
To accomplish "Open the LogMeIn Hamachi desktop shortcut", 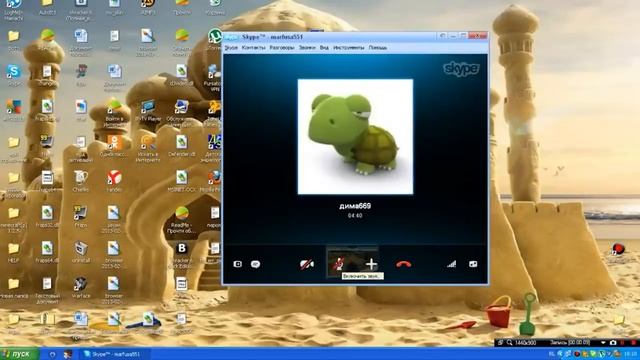I will tap(13, 5).
